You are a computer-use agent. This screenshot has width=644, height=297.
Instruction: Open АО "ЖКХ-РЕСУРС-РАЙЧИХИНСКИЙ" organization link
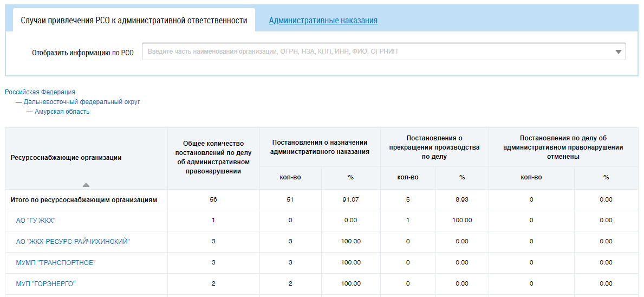click(x=73, y=242)
